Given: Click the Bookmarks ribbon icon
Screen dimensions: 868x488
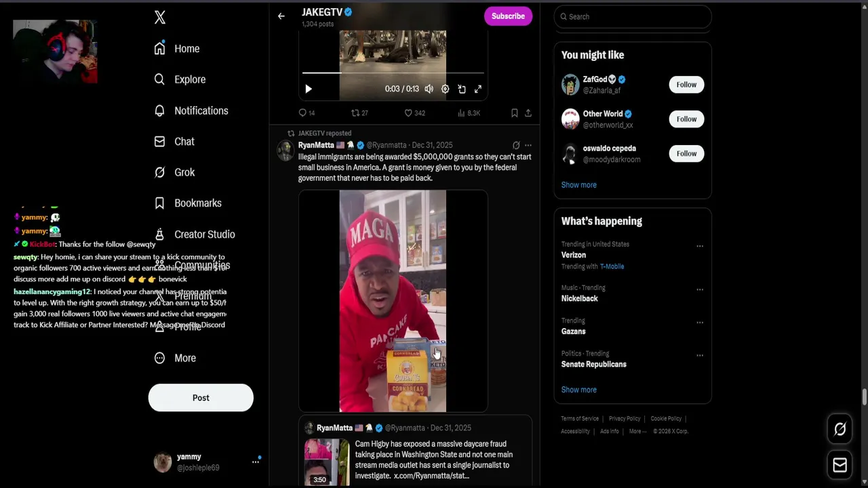Looking at the screenshot, I should [159, 203].
